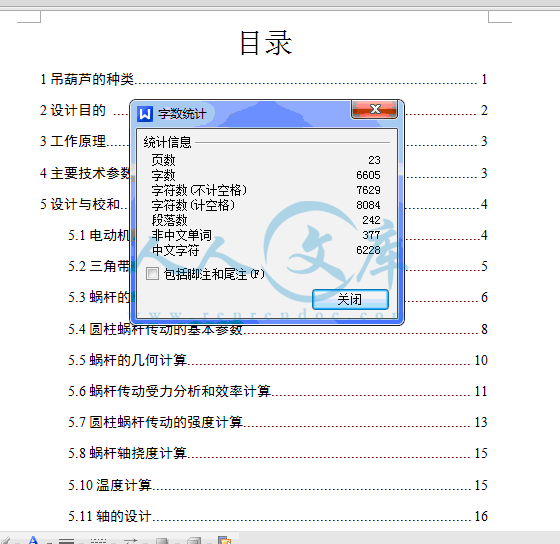Screen dimensions: 560x544
Task: Open contents entry 5.7 圆柱蜗杆传动的强度计算
Action: pyautogui.click(x=278, y=422)
